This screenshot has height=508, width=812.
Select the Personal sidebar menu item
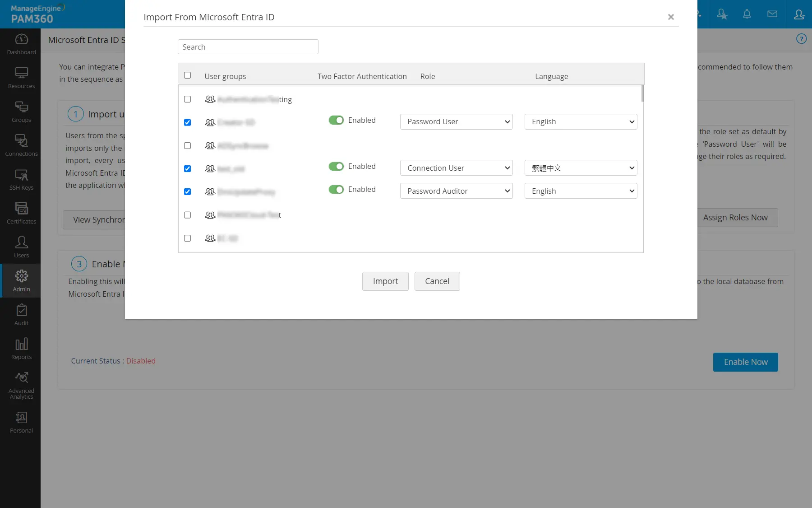click(x=21, y=422)
